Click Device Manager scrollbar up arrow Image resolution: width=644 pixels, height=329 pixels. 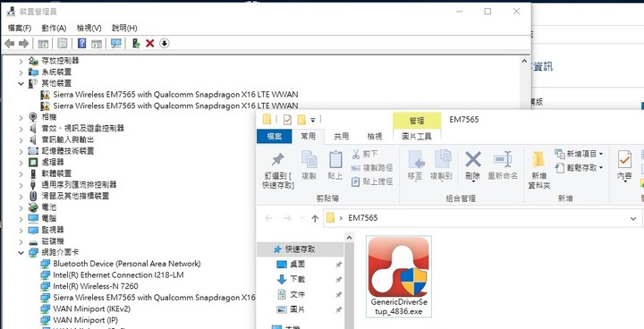point(524,61)
